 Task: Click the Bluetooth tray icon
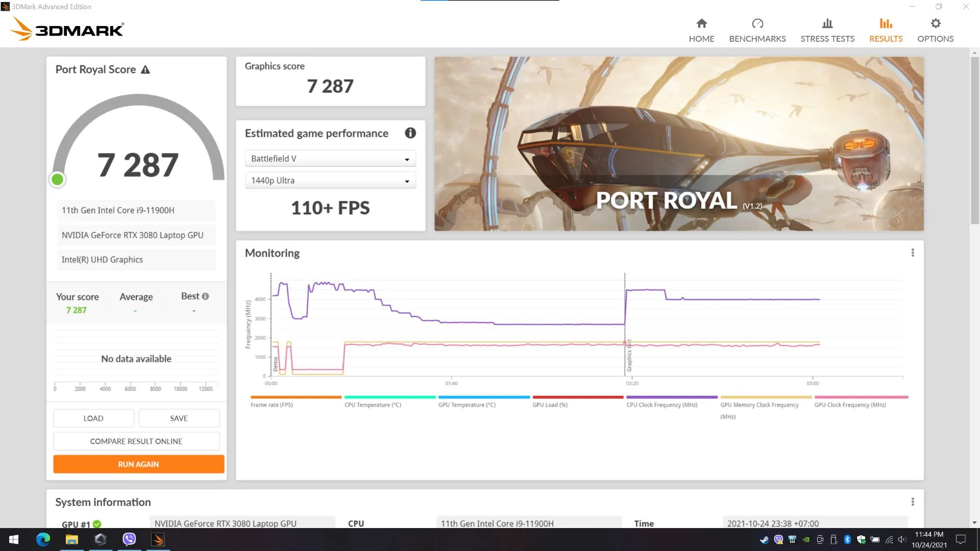[847, 540]
